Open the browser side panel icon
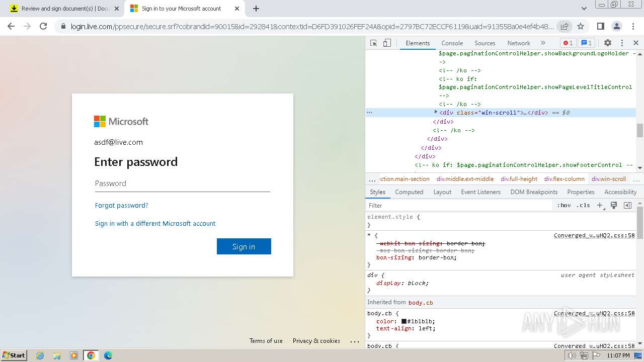This screenshot has width=644, height=362. (x=600, y=26)
